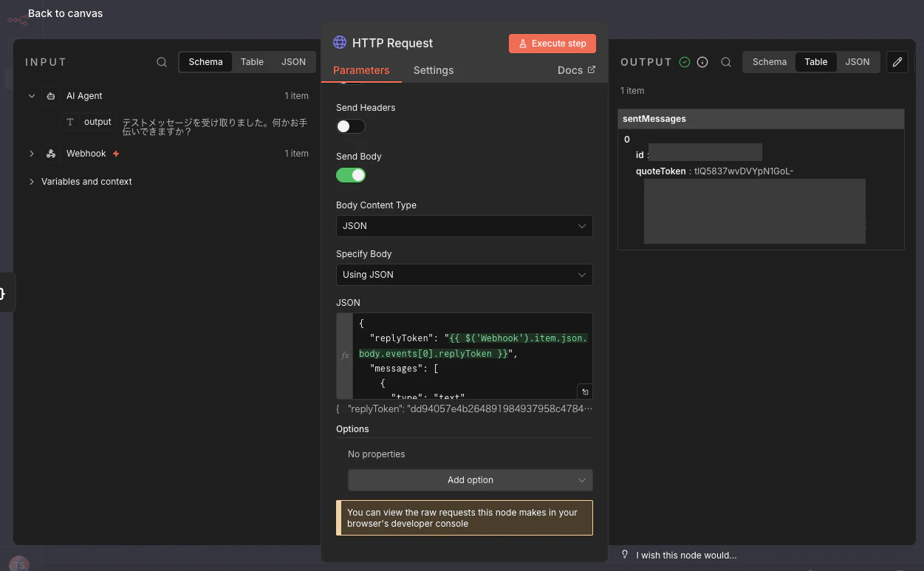Switch input view to Table
Viewport: 924px width, 571px height.
pos(252,62)
